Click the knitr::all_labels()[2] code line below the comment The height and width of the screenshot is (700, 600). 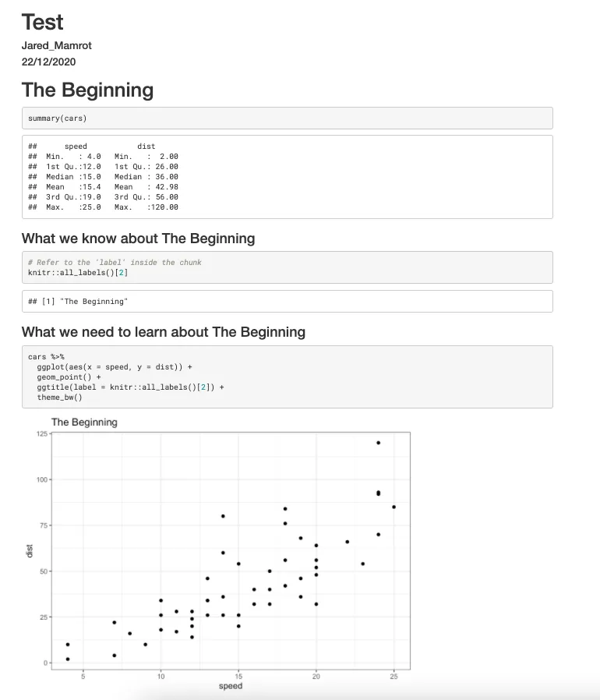point(78,273)
